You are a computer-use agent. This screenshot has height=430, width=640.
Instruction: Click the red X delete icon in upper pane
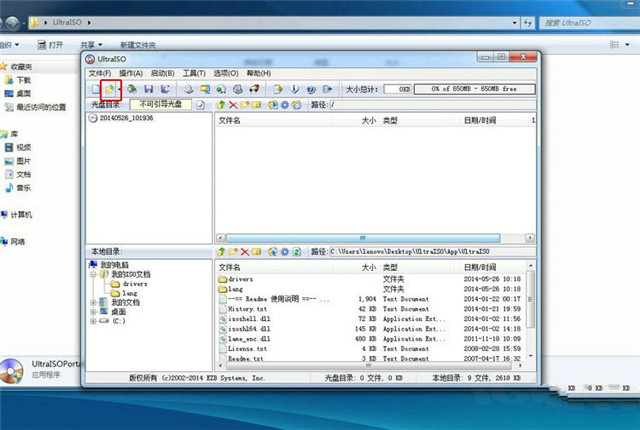[233, 104]
